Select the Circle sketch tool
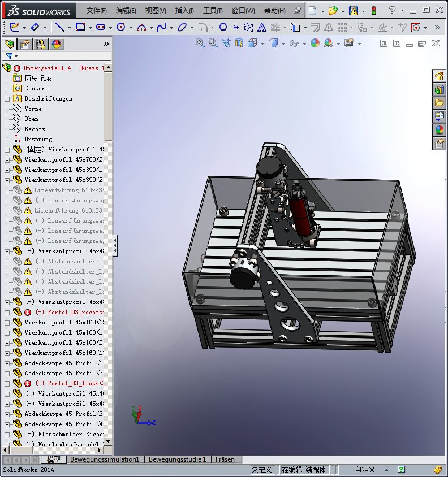Image resolution: width=448 pixels, height=477 pixels. [x=121, y=27]
